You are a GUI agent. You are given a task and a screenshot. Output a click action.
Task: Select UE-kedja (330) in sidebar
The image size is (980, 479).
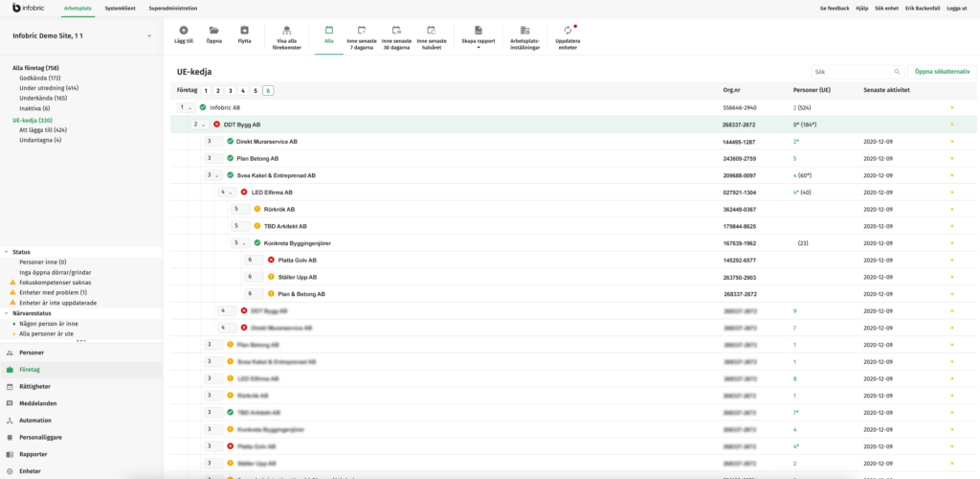point(33,120)
